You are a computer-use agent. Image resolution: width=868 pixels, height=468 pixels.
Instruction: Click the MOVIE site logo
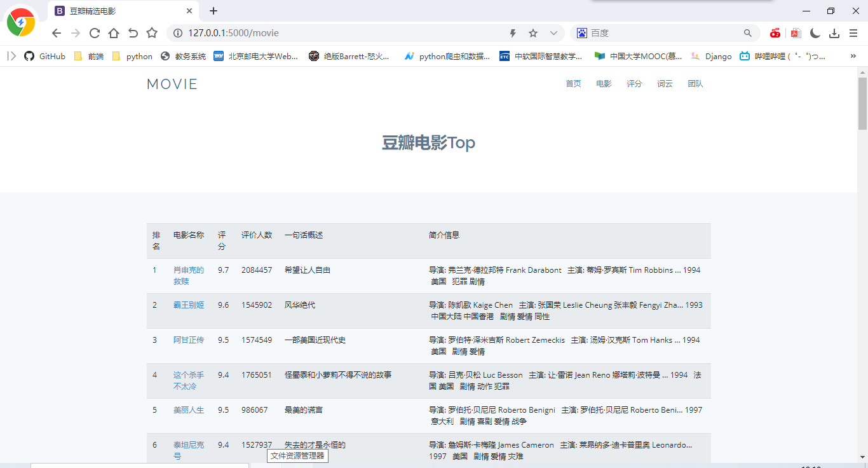coord(172,84)
